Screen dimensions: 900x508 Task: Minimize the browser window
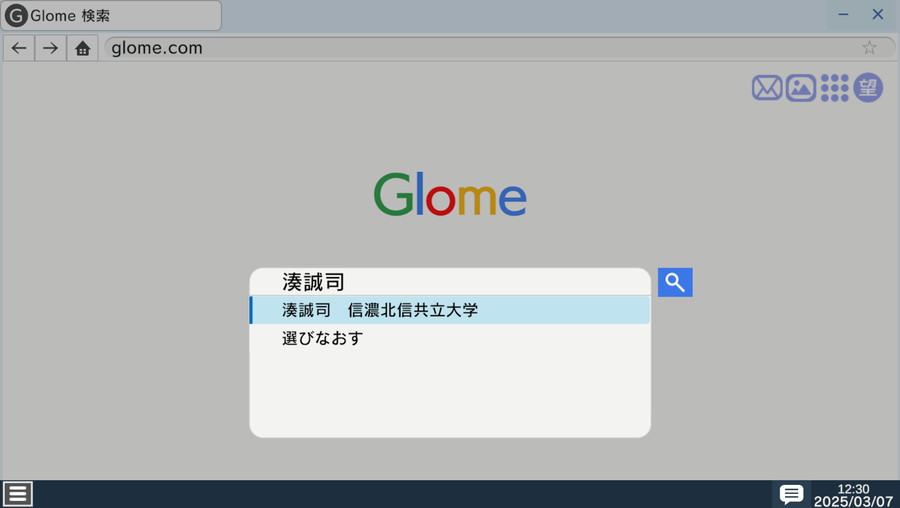pos(843,15)
